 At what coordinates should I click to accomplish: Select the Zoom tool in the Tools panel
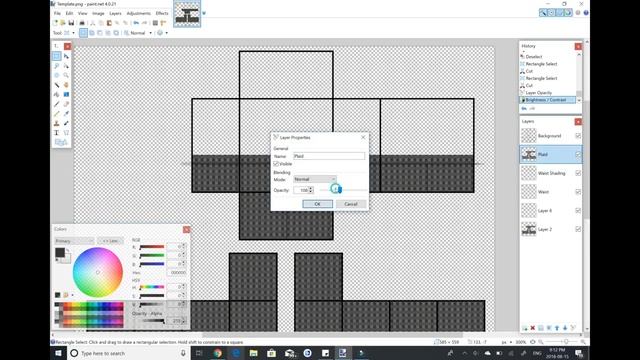[66, 75]
